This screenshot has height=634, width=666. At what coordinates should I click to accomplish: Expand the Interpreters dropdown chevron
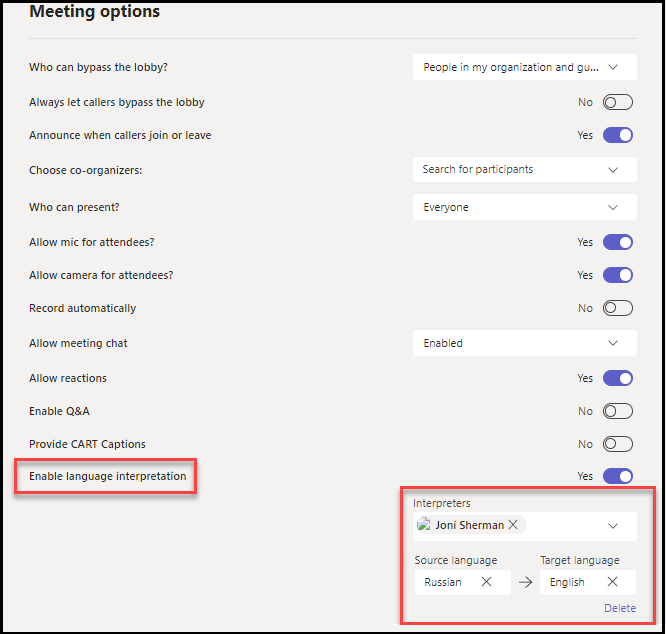(x=613, y=525)
